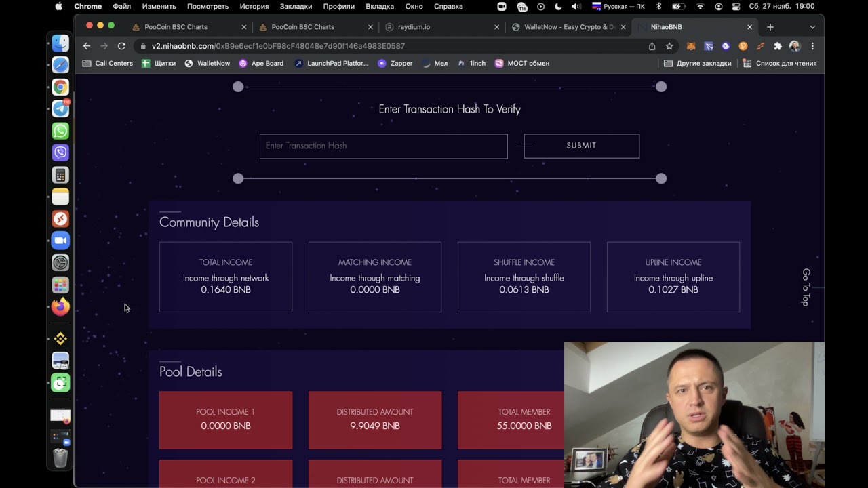Open the Список для чтения reading list
This screenshot has width=868, height=488.
click(x=779, y=63)
